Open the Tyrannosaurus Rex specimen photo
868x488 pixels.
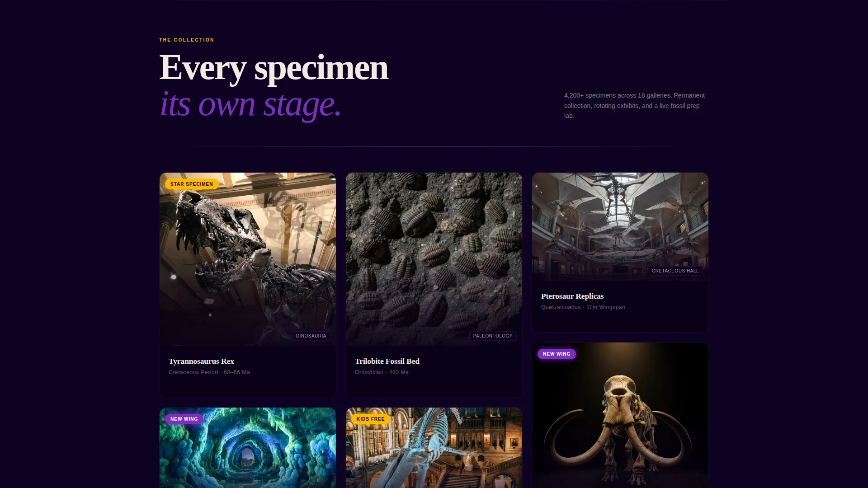[x=248, y=259]
